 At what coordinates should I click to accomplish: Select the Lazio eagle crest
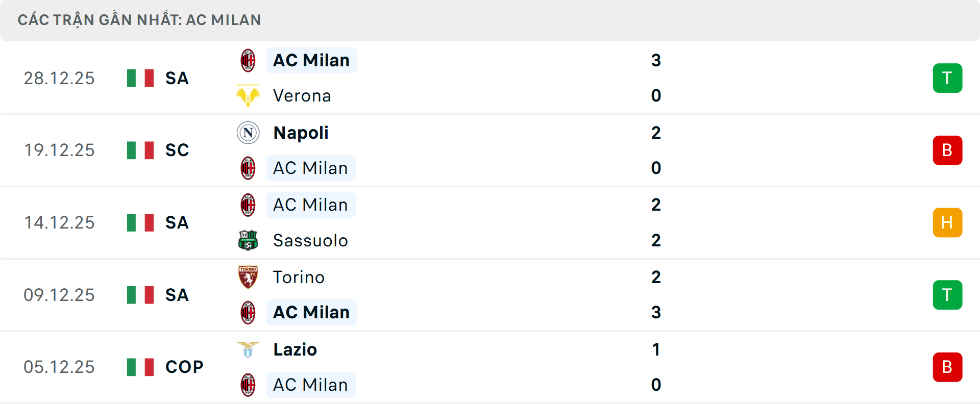[249, 349]
